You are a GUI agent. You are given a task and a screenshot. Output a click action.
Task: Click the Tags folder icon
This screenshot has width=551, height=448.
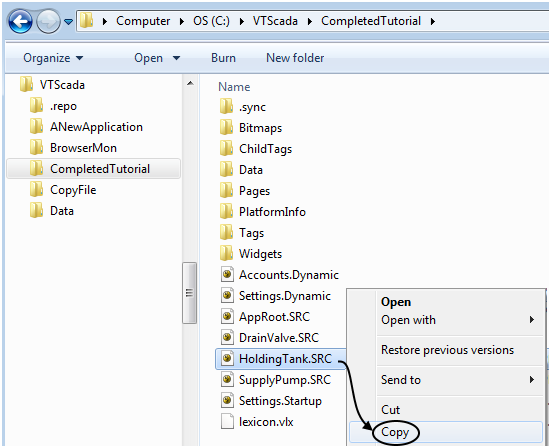click(x=227, y=233)
